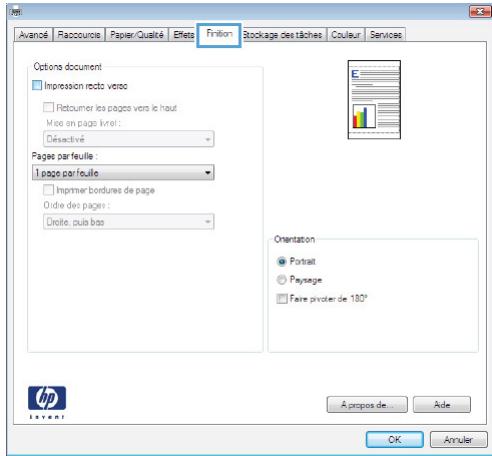Expand the Pages par feuille dropdown
Screen dimensions: 492x456
(x=123, y=172)
